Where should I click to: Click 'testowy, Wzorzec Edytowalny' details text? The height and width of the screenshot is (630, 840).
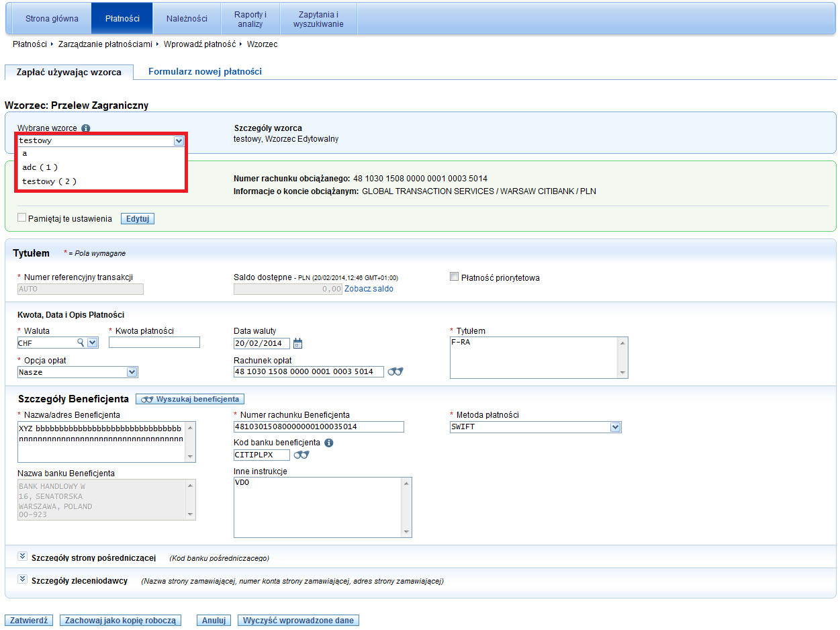click(x=286, y=139)
